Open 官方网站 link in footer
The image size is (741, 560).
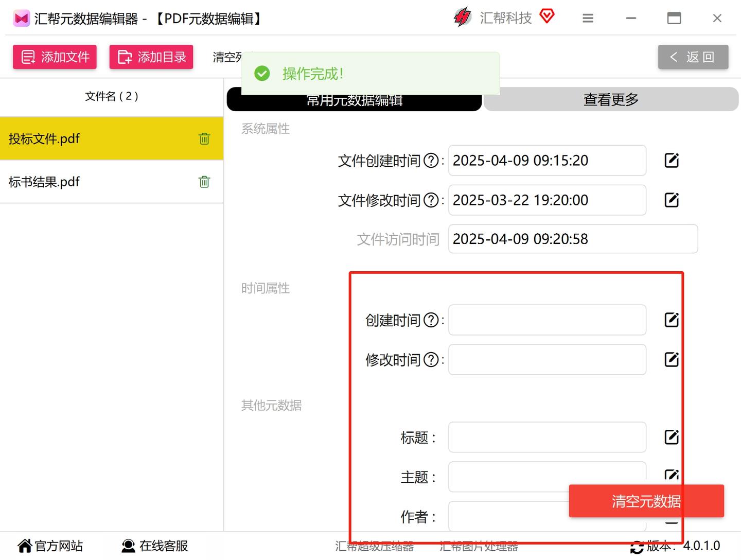(x=50, y=546)
